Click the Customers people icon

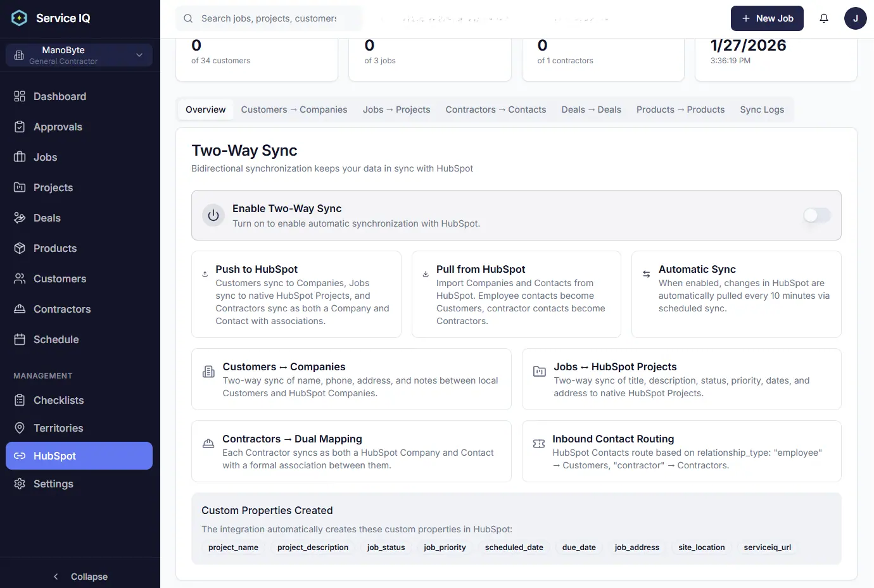pyautogui.click(x=20, y=278)
